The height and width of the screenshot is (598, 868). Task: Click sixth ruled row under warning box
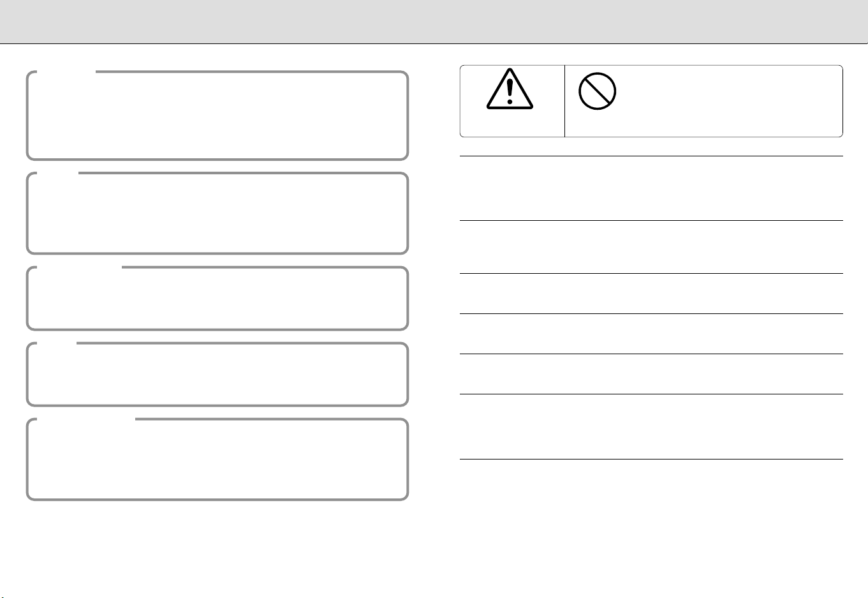[x=651, y=427]
